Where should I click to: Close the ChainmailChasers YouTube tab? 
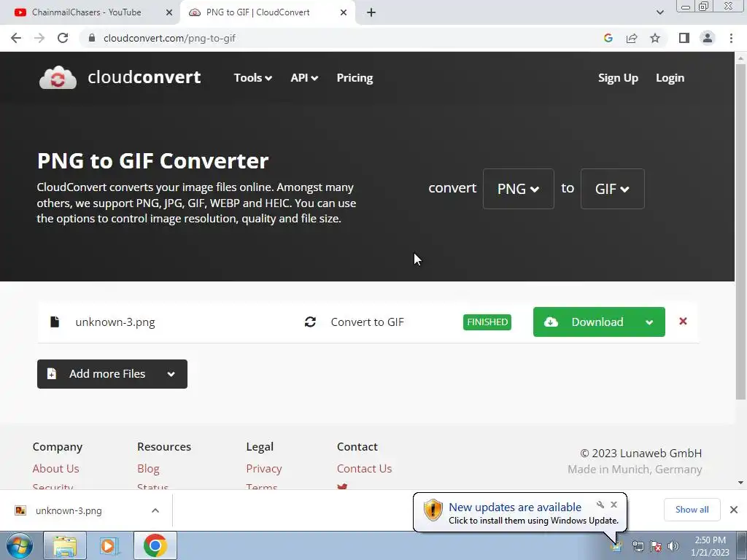(x=169, y=12)
